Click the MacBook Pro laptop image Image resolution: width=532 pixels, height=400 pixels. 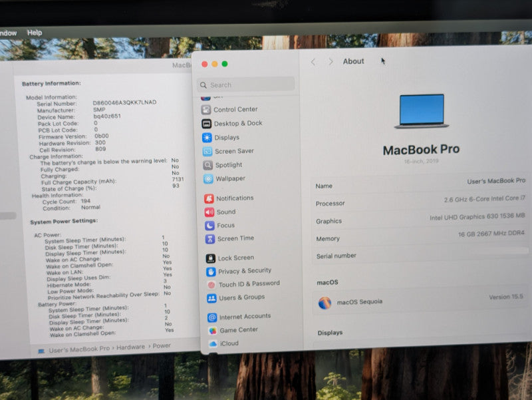(422, 111)
